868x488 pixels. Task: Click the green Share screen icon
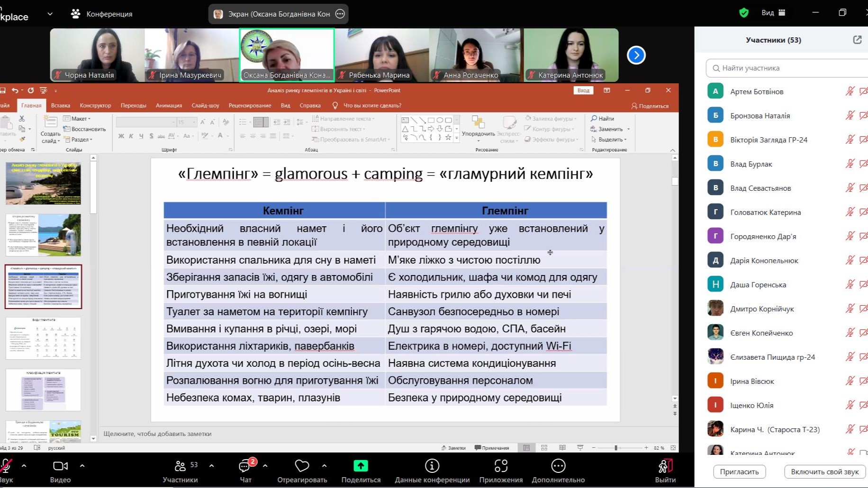(x=361, y=466)
